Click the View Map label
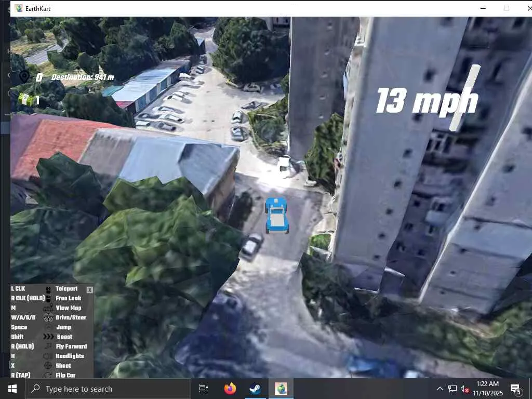The width and height of the screenshot is (532, 399). click(x=69, y=308)
